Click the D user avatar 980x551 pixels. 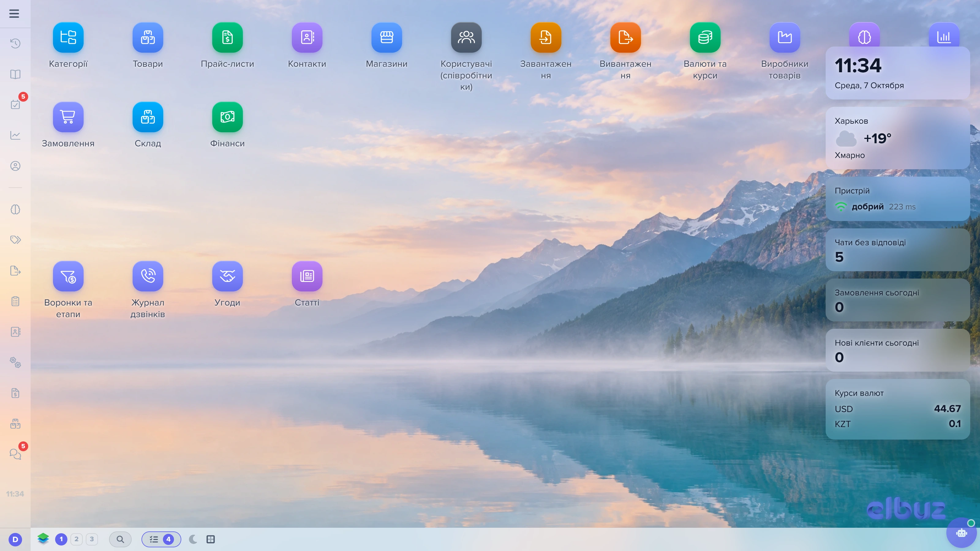15,539
